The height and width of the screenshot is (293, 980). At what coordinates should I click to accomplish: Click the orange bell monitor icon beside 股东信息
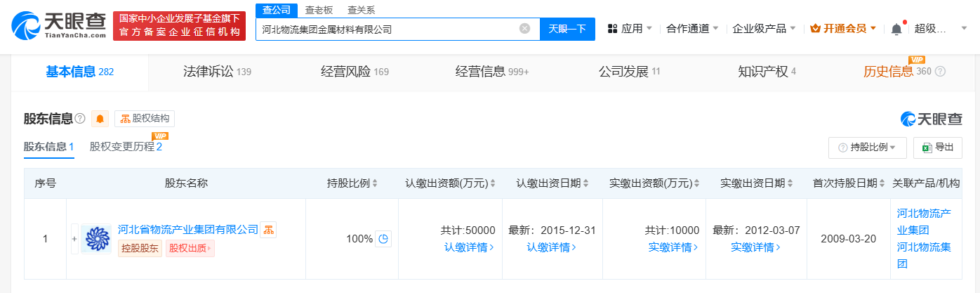coord(100,119)
